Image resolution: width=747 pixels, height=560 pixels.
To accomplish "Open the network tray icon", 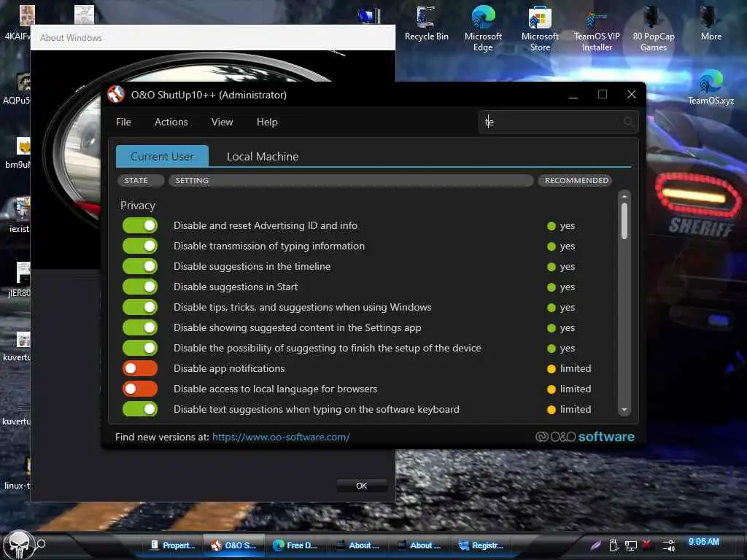I will coord(631,545).
